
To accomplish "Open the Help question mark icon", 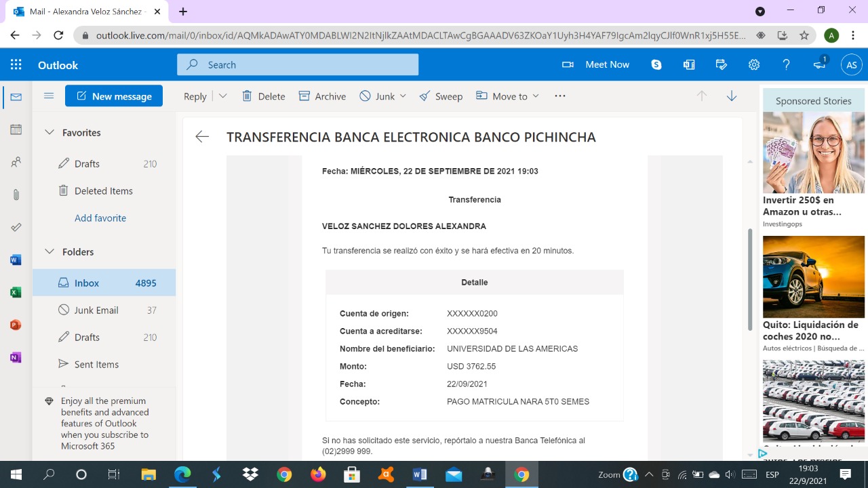I will [786, 65].
